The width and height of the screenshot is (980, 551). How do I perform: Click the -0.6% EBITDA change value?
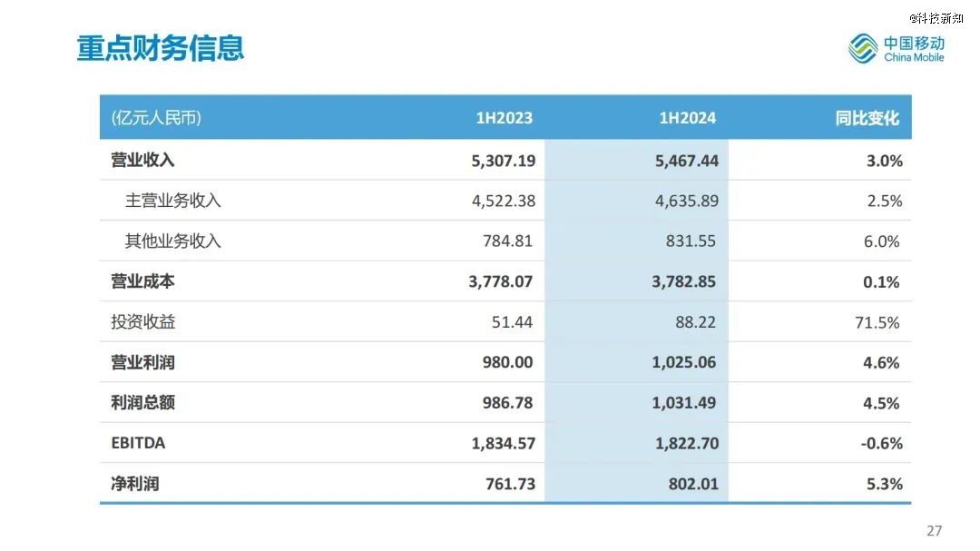[881, 443]
